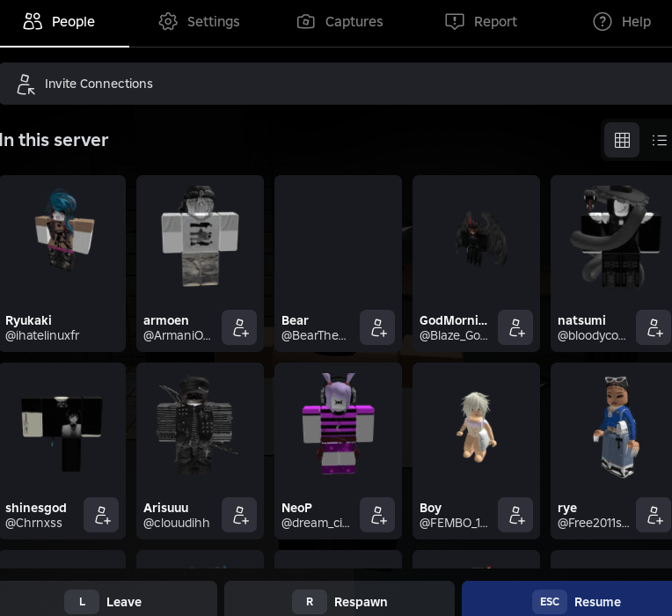Click add-connection icon for shinesgod
Screen dimensions: 672x616
point(101,515)
